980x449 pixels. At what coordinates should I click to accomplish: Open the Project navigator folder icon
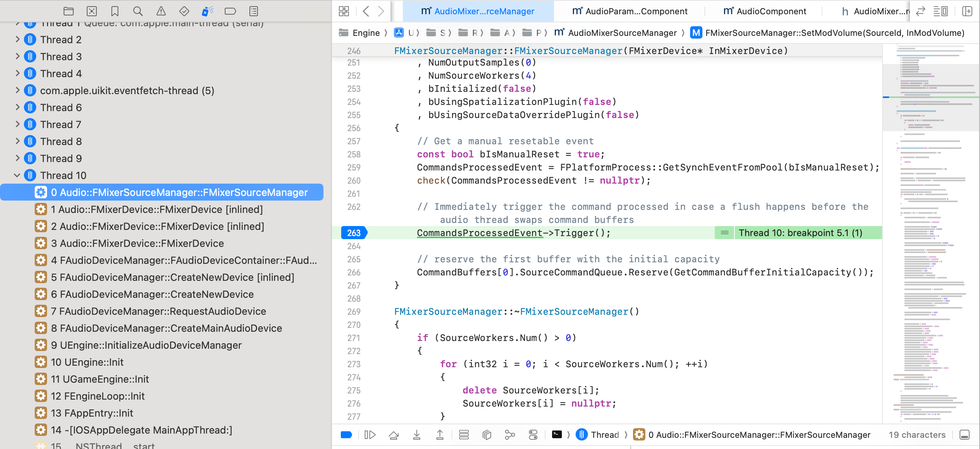pyautogui.click(x=69, y=11)
